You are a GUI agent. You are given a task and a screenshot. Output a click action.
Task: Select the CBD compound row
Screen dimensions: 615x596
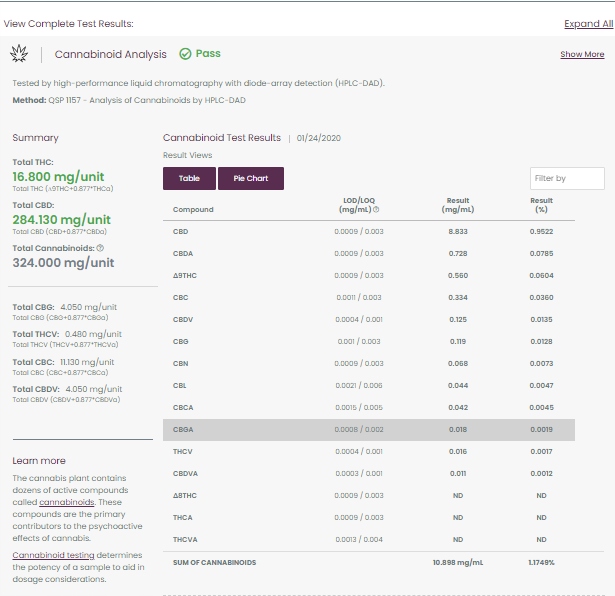pyautogui.click(x=368, y=231)
